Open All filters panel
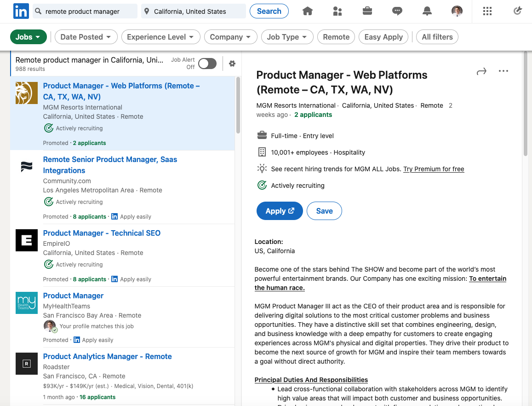The height and width of the screenshot is (406, 532). [x=437, y=37]
